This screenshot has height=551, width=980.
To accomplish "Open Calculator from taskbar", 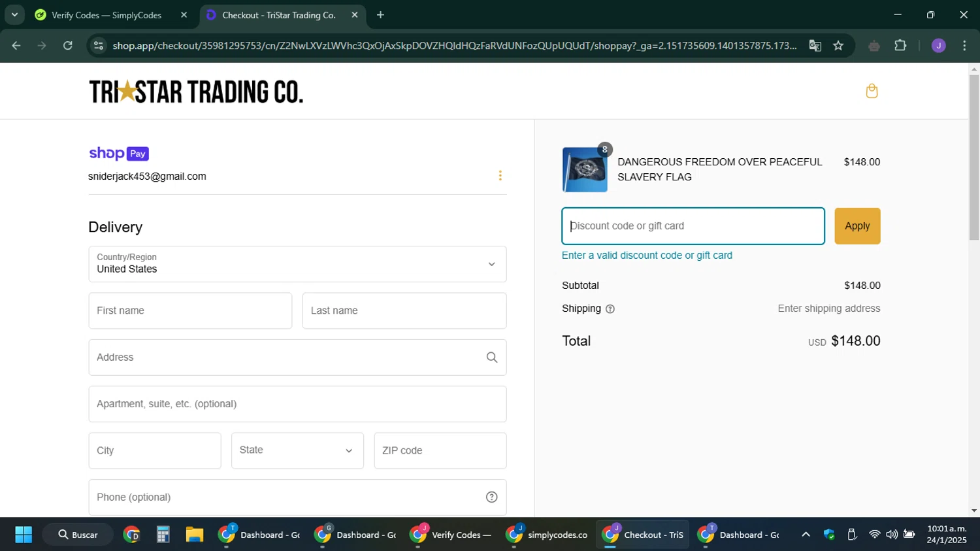I will (x=163, y=535).
